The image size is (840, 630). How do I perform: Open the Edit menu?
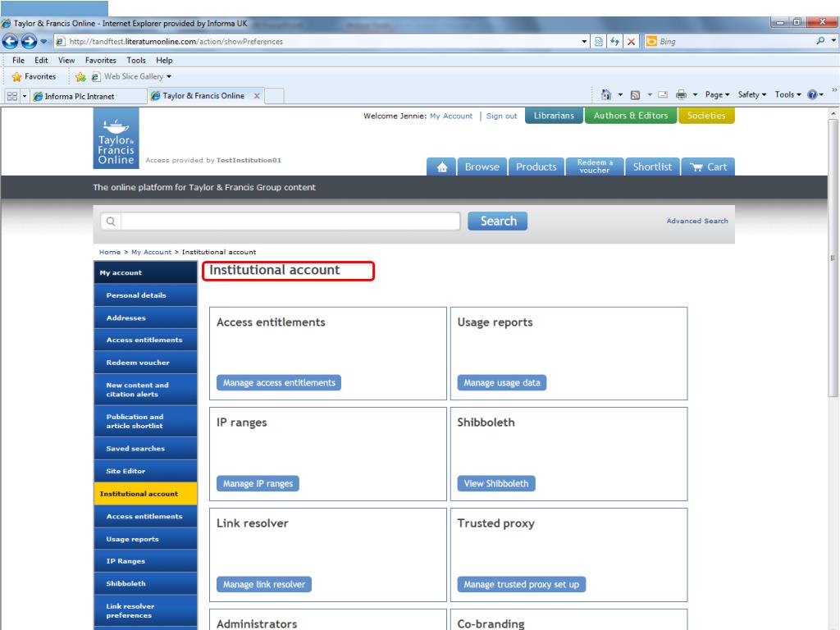pyautogui.click(x=41, y=60)
